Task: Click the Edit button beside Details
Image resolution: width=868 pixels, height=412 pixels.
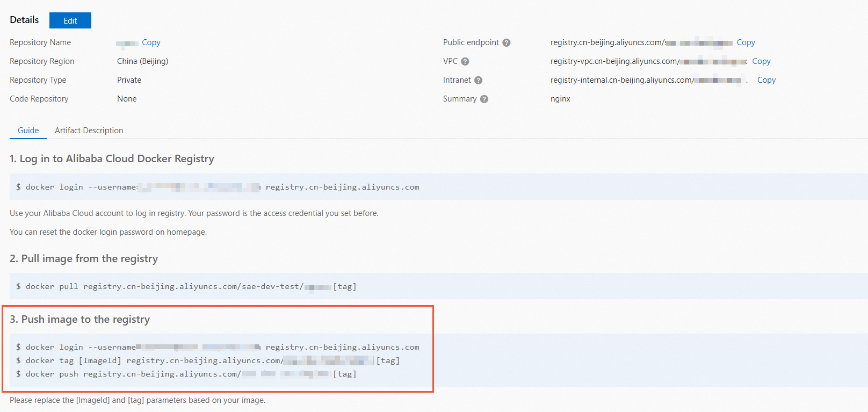Action: tap(70, 20)
